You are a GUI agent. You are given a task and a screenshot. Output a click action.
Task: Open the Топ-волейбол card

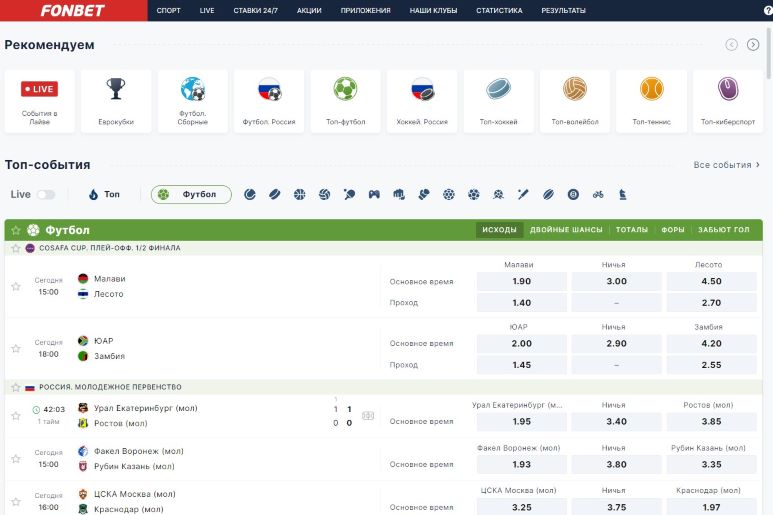575,102
